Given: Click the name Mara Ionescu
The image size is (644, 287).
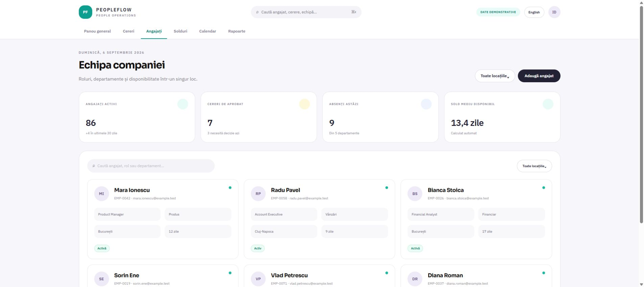Looking at the screenshot, I should (x=132, y=190).
